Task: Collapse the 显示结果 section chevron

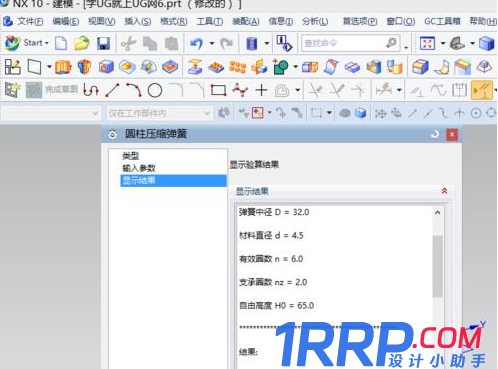Action: tap(444, 191)
